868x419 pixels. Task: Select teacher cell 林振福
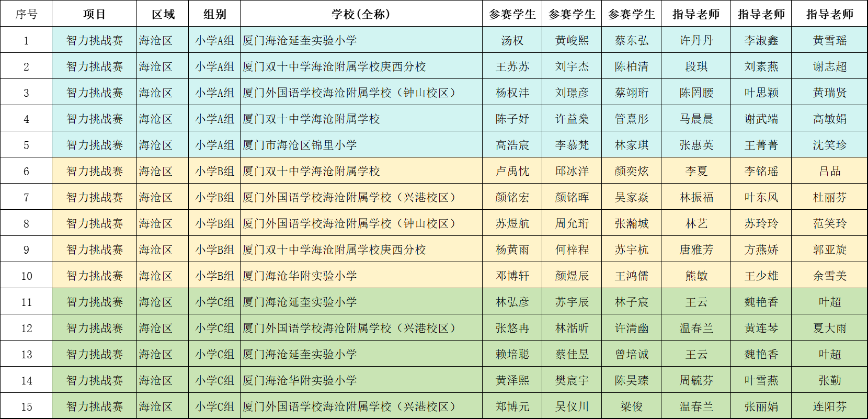pyautogui.click(x=696, y=197)
